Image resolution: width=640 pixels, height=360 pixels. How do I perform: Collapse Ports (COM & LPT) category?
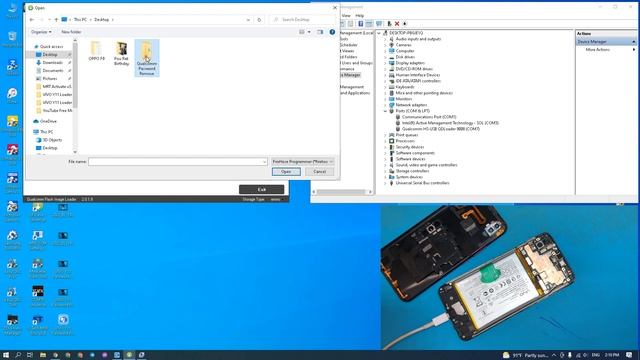click(x=385, y=111)
